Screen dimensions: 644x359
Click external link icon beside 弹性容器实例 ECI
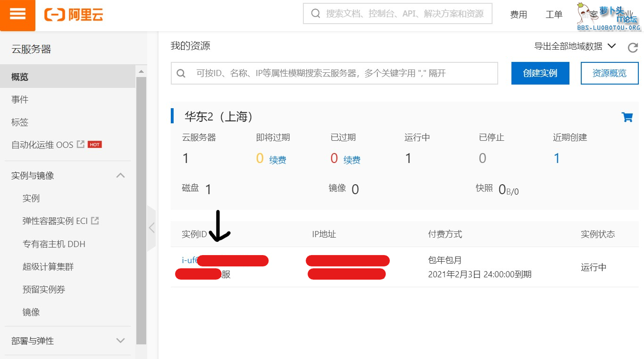95,220
